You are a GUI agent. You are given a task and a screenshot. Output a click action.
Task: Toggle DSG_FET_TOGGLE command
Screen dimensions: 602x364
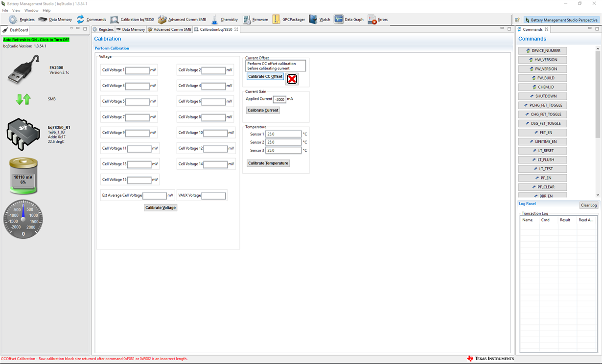pos(543,123)
